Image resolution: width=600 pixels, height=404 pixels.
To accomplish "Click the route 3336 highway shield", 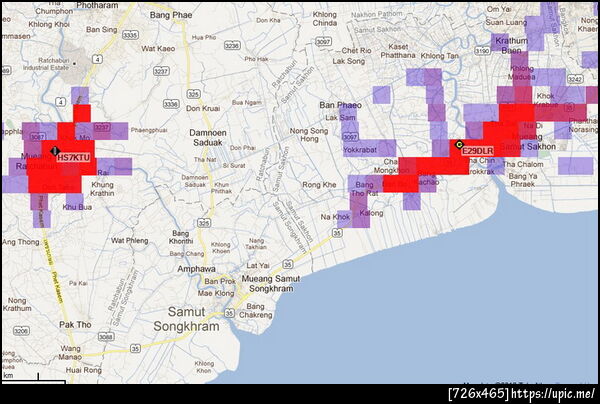I will point(171,104).
